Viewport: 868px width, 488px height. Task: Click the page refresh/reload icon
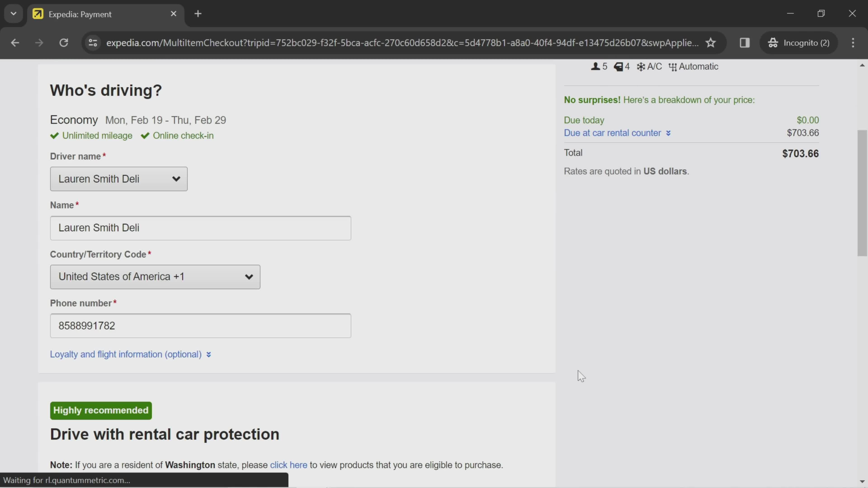tap(64, 42)
